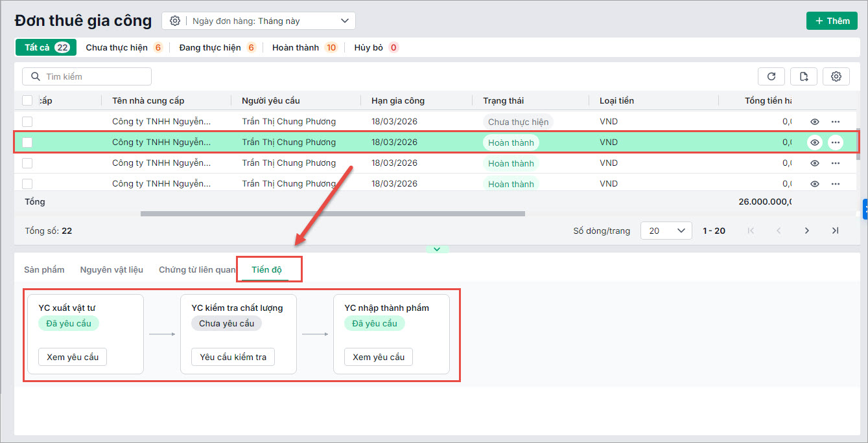The height and width of the screenshot is (443, 868).
Task: Open table column settings gear
Action: tap(836, 76)
